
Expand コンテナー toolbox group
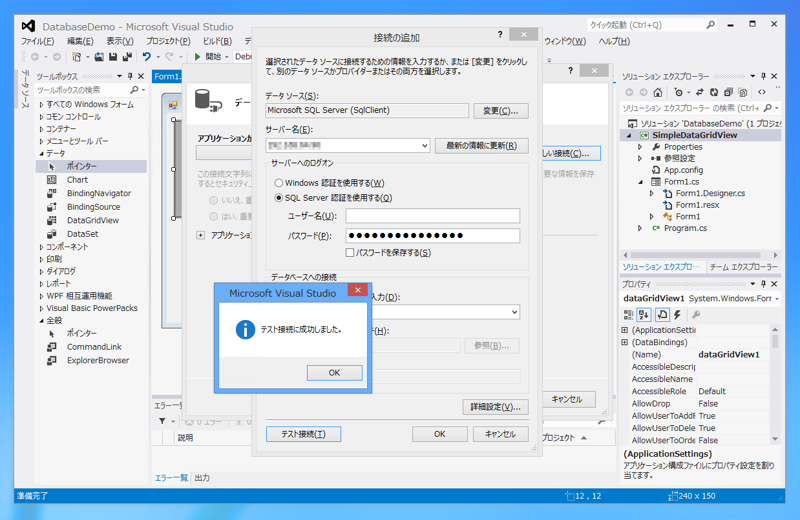[x=41, y=129]
